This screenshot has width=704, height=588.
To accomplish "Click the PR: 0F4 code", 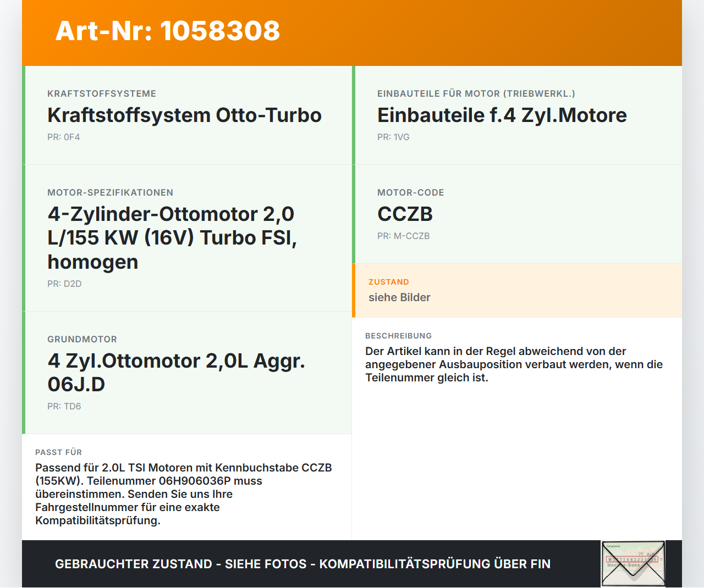I will [x=64, y=137].
